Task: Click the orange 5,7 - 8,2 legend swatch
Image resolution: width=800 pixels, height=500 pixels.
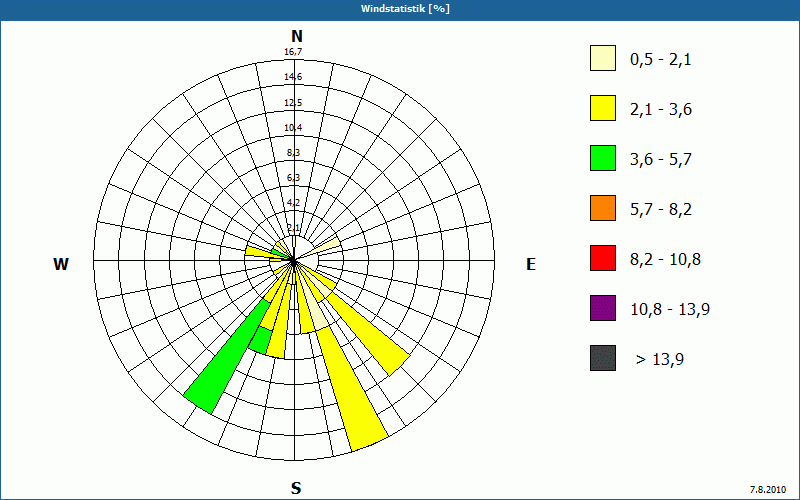Action: 603,208
